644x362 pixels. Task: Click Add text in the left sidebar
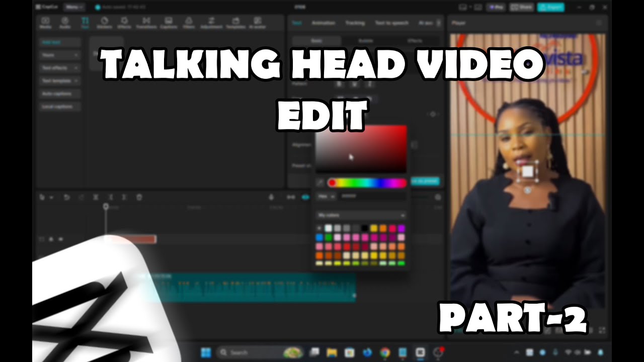[60, 42]
